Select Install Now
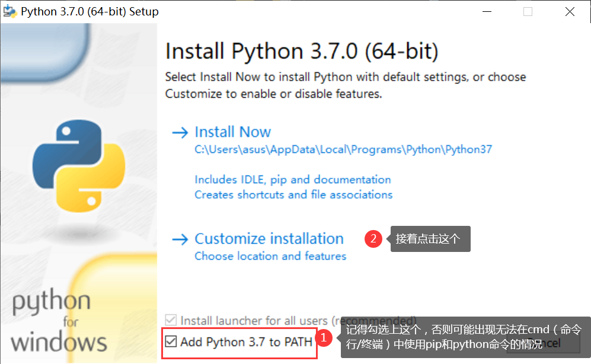 coord(233,132)
